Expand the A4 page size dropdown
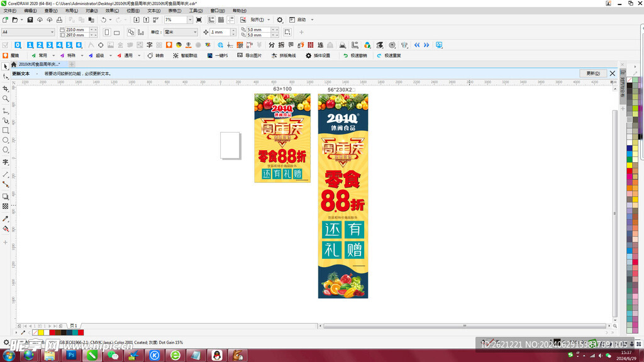Image resolution: width=644 pixels, height=362 pixels. tap(52, 32)
